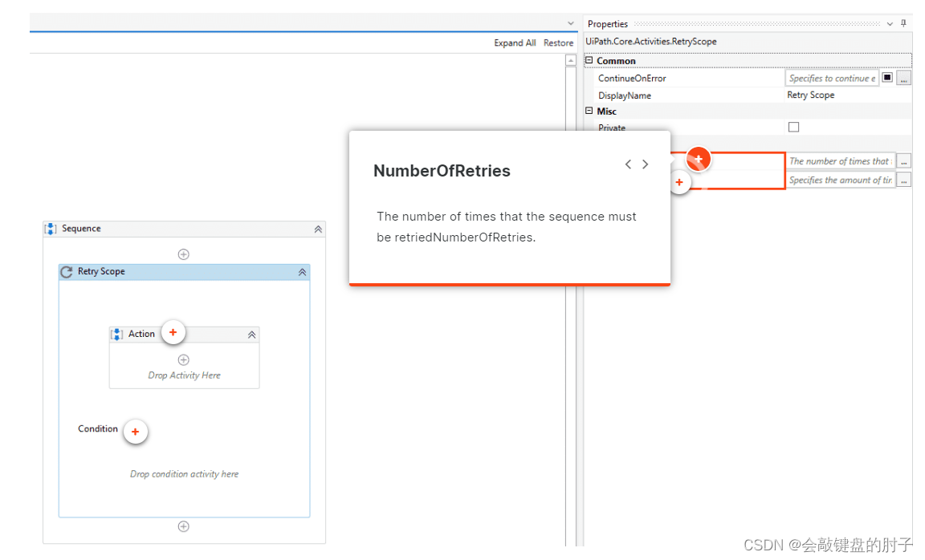Go to previous tooltip in NumberOfRetries popup
925x560 pixels.
point(628,164)
